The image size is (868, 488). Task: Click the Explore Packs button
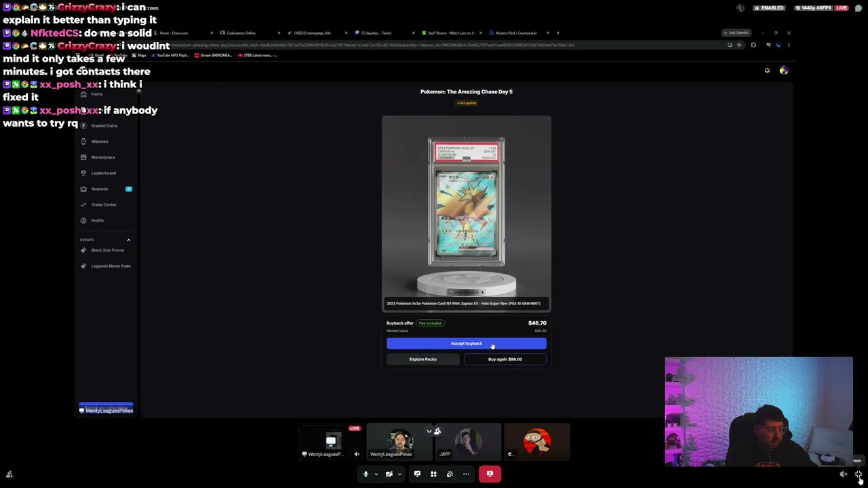423,359
